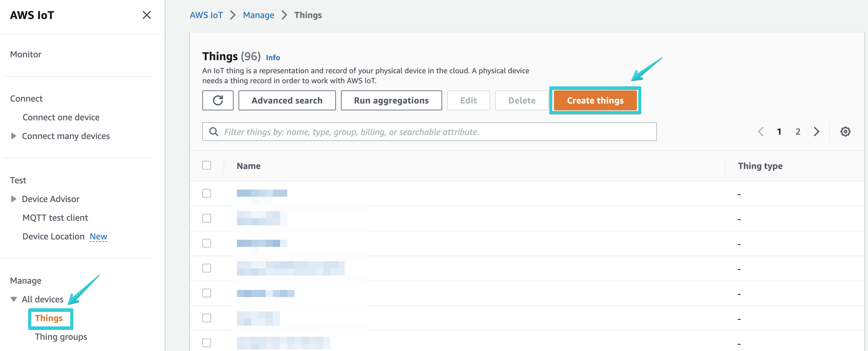Open the table preferences gear icon
868x351 pixels.
pyautogui.click(x=846, y=132)
